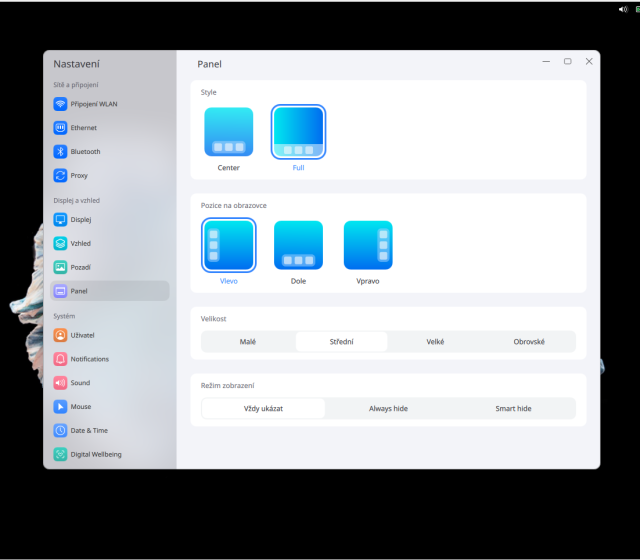Switch display mode to Smart hide
Viewport: 640px width, 560px height.
[x=513, y=408]
